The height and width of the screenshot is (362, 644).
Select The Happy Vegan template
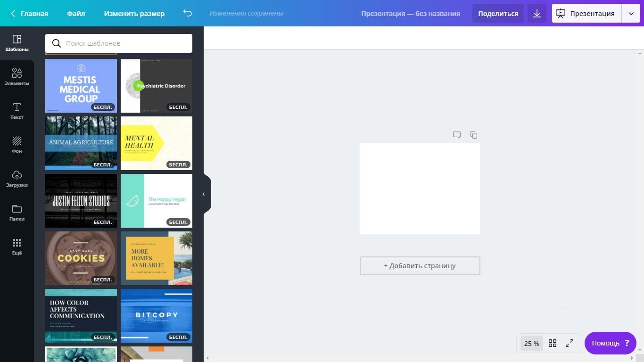coord(157,201)
